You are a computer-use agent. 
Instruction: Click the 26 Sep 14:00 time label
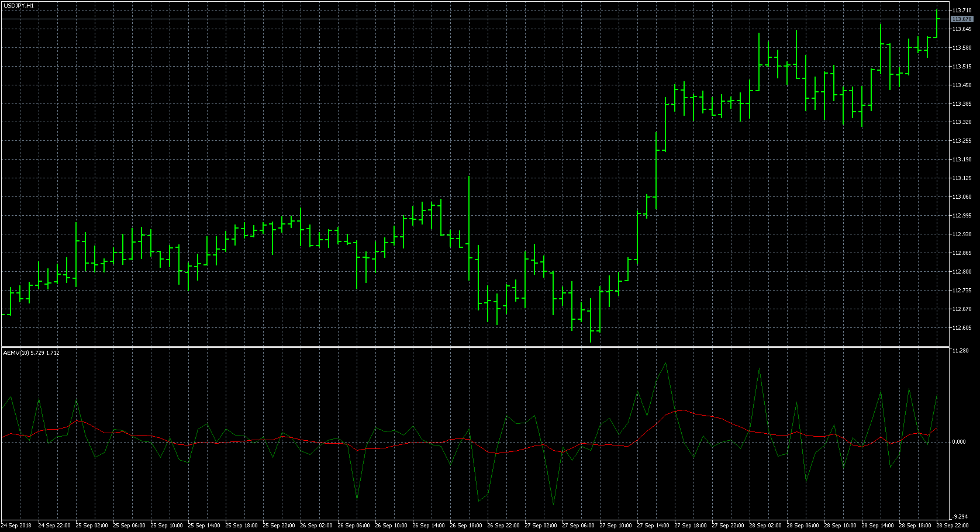click(429, 526)
